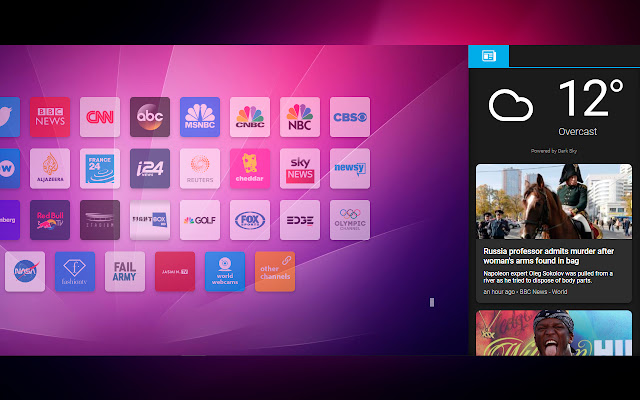Open the NBC channel tile
Screen dimensions: 640x400
click(x=300, y=117)
